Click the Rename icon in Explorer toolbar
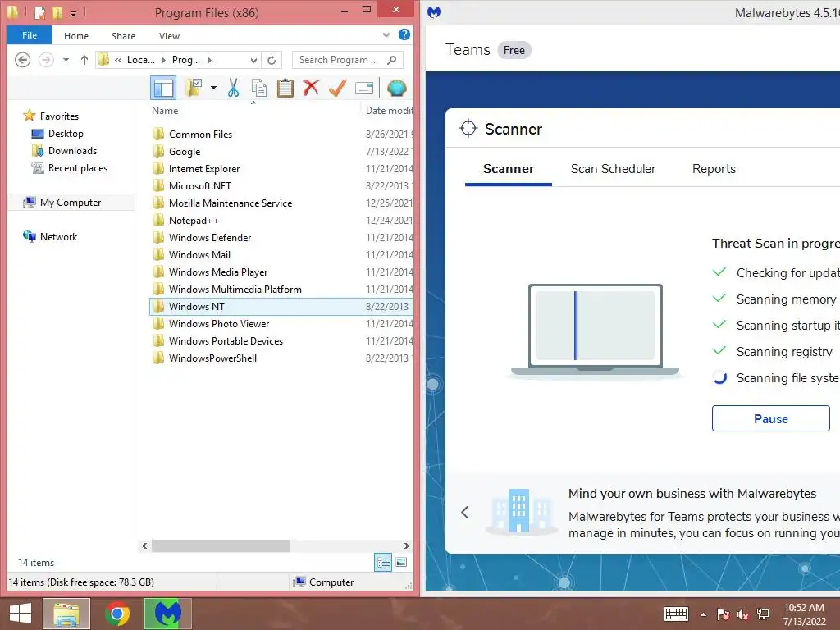Image resolution: width=840 pixels, height=630 pixels. coord(364,88)
